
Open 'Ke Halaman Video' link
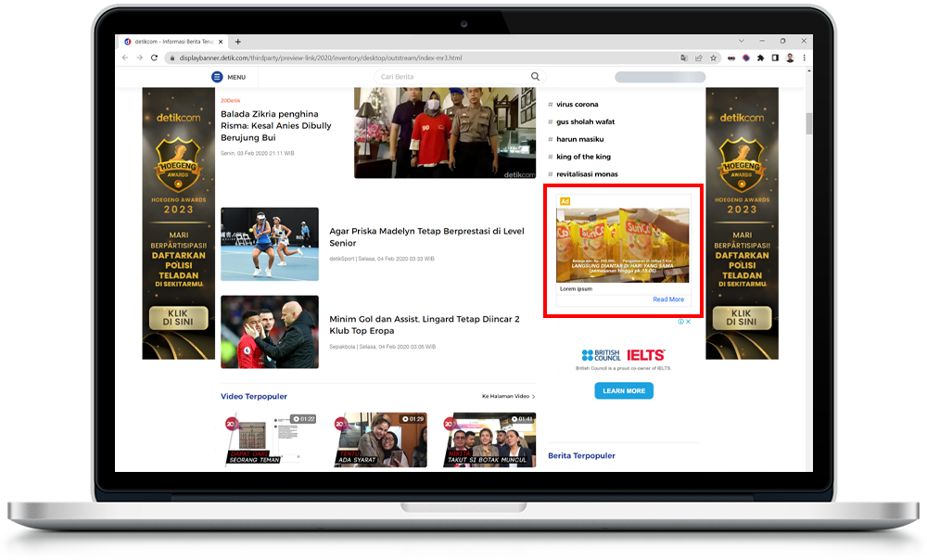tap(507, 396)
